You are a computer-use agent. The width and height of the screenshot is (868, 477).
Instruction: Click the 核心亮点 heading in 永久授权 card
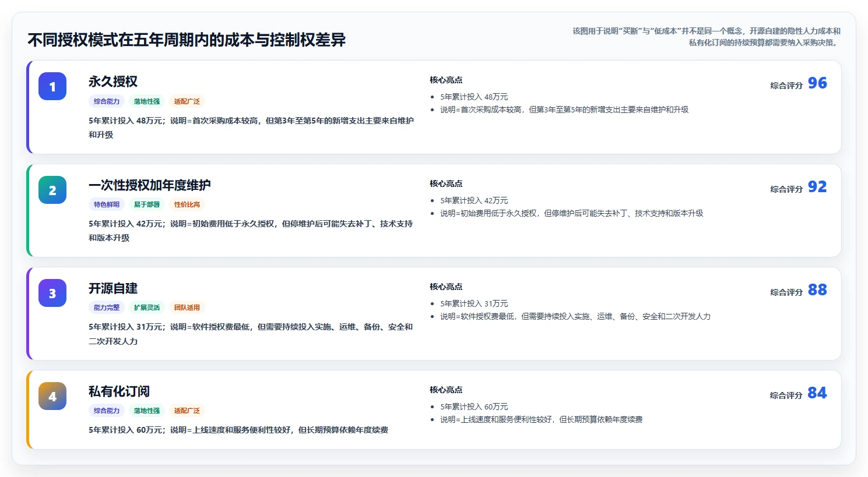coord(446,80)
